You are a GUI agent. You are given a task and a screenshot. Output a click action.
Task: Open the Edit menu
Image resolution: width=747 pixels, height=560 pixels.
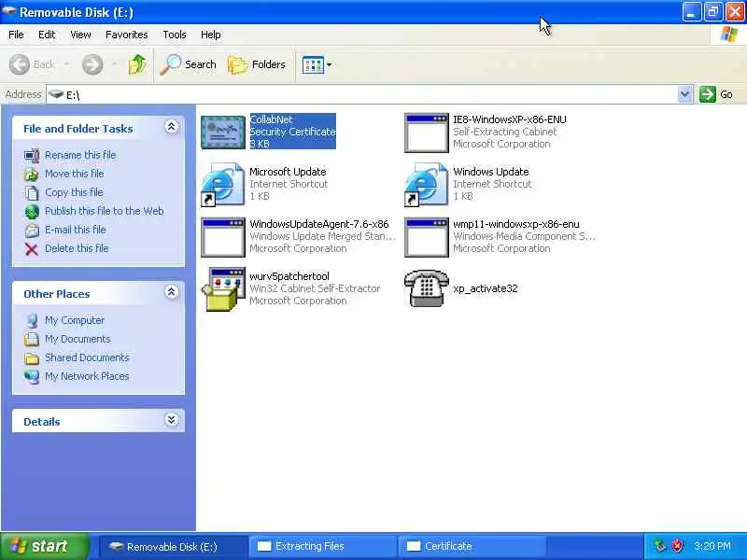(47, 35)
